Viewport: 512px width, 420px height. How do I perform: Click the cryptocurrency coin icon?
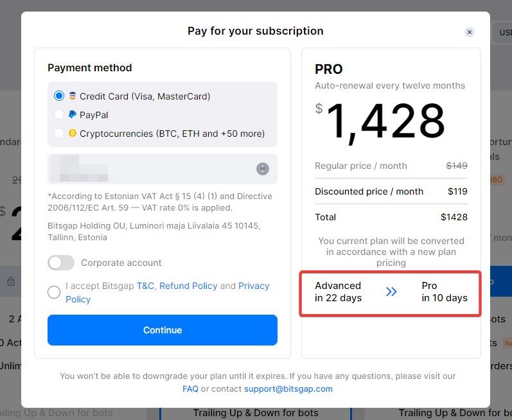tap(73, 134)
